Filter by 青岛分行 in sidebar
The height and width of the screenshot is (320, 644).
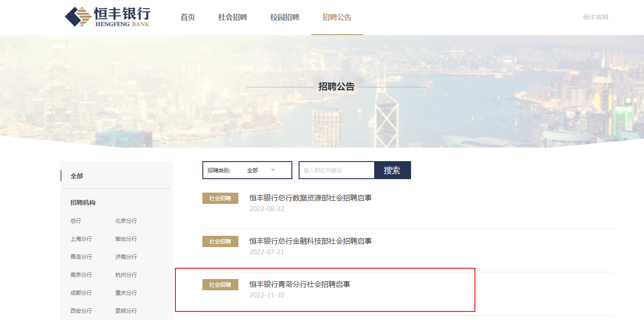click(x=81, y=257)
